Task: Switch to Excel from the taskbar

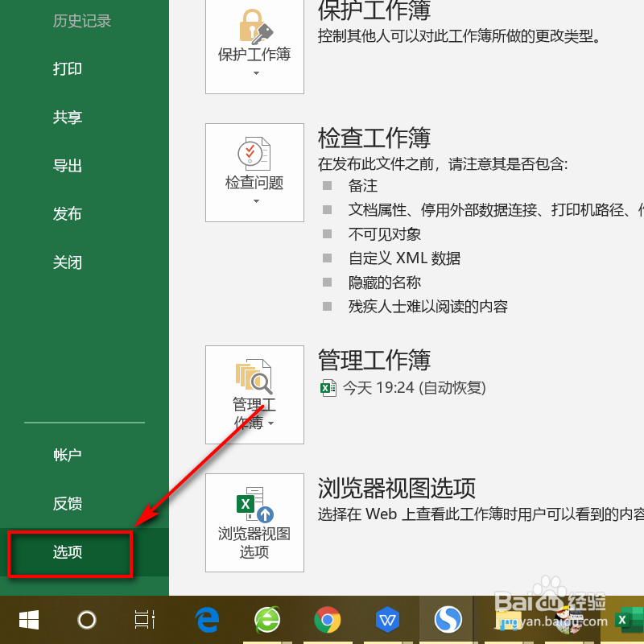Action: [x=625, y=620]
